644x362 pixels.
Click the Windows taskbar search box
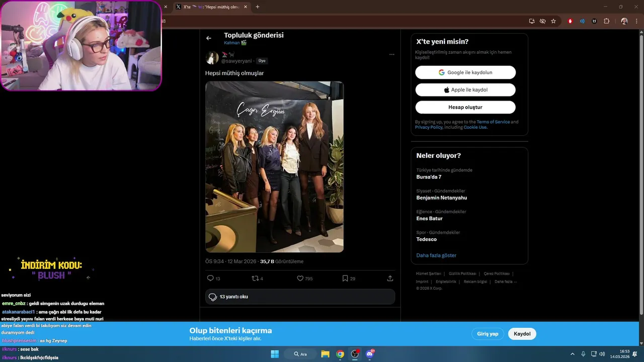(300, 354)
